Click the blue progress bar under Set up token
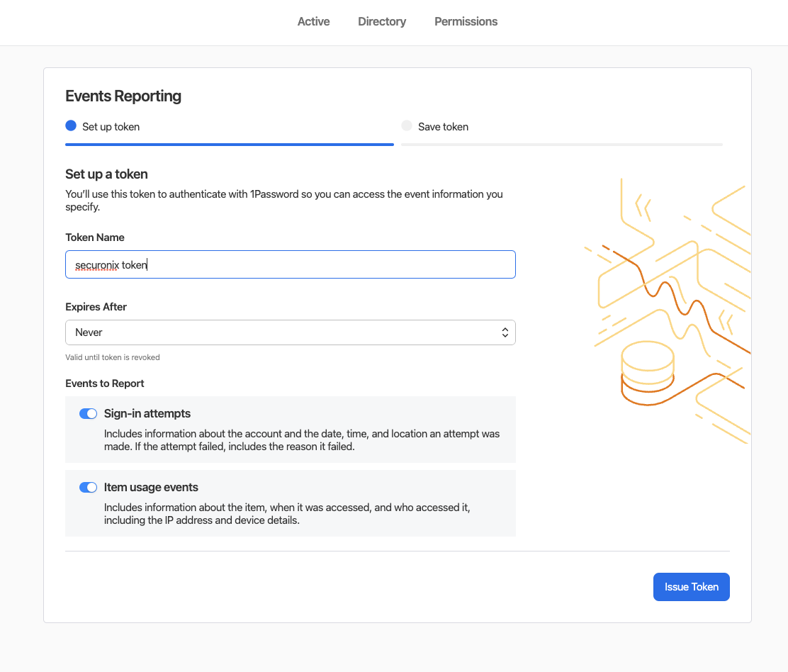788x672 pixels. pyautogui.click(x=229, y=144)
